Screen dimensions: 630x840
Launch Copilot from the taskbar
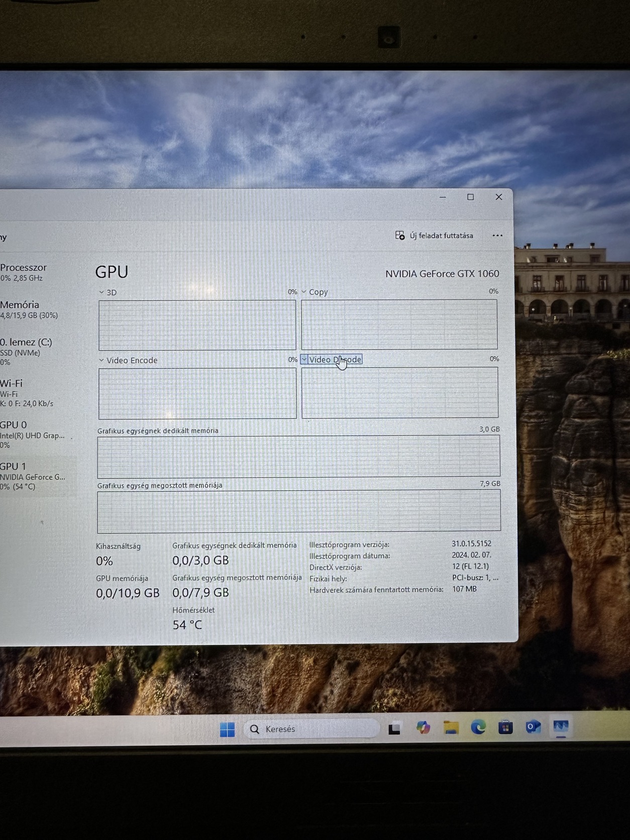tap(423, 727)
